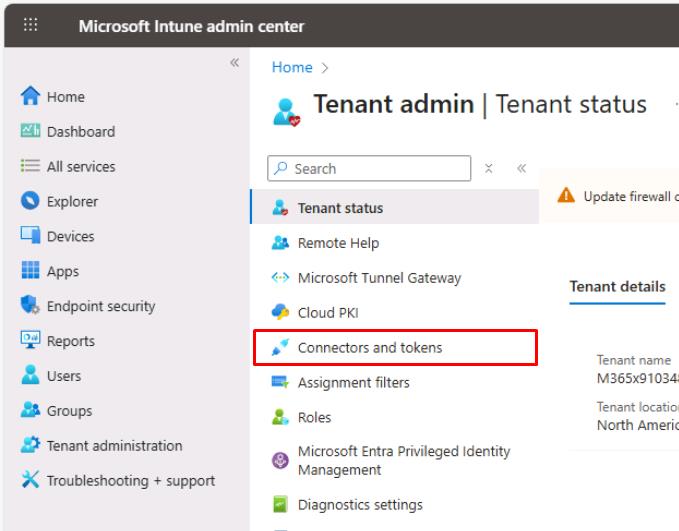
Task: Open Apps using the grid icon
Action: coord(30,272)
